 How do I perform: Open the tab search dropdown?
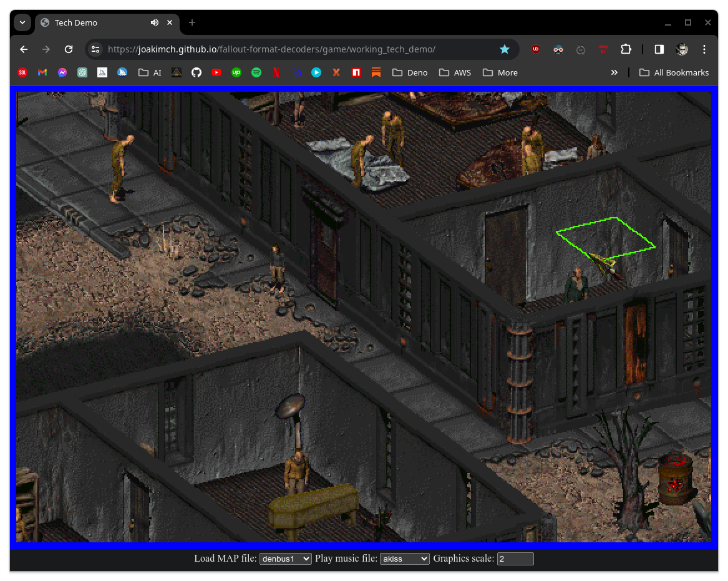pos(22,22)
